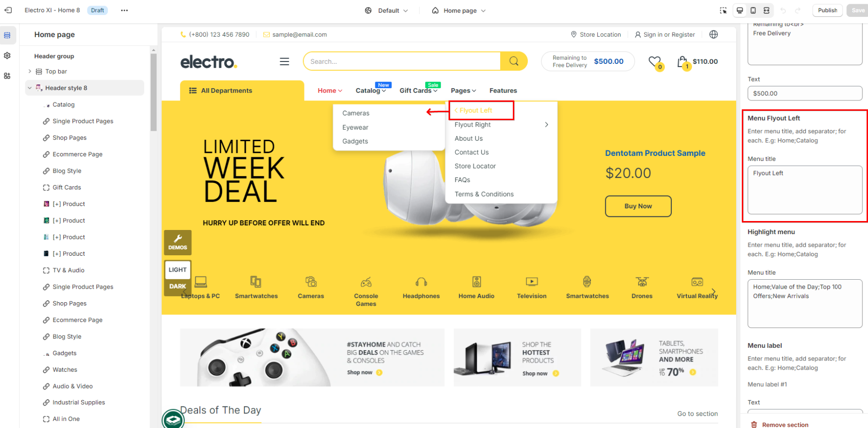Switch preview to DARK mode
868x428 pixels.
[177, 286]
